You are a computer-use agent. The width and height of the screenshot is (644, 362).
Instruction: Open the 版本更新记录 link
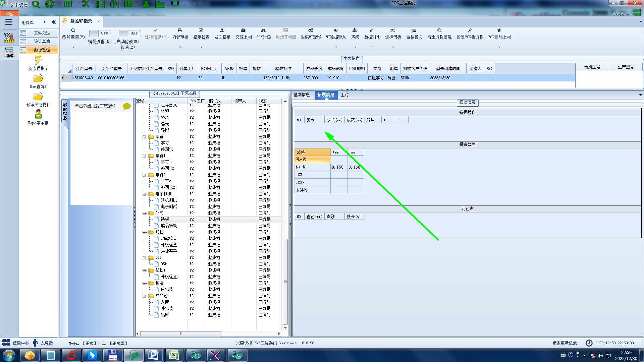click(565, 343)
